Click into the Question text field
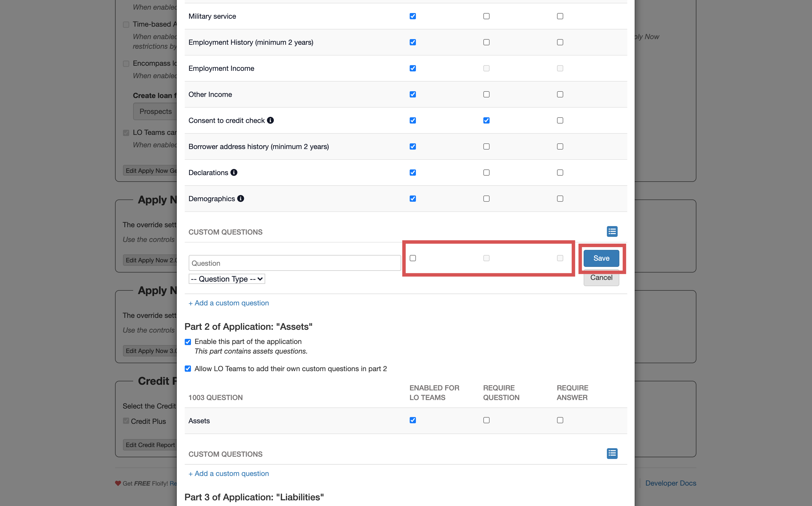 pos(294,263)
